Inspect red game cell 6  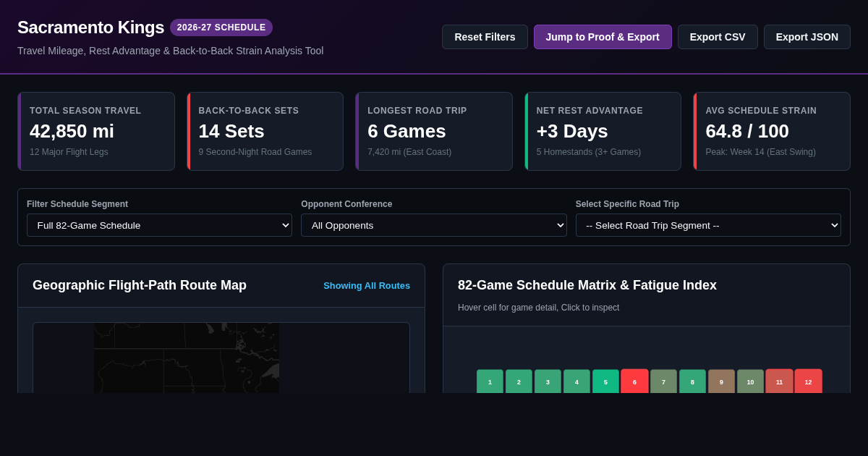(634, 381)
